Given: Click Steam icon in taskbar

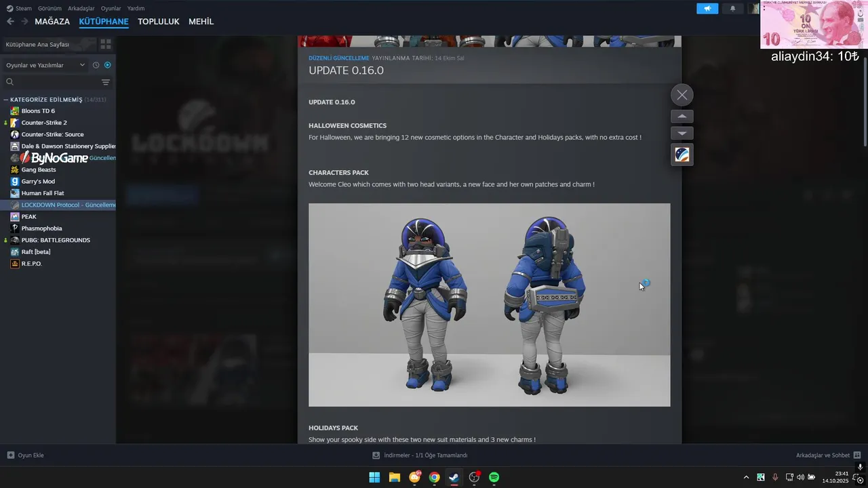Looking at the screenshot, I should point(454,477).
